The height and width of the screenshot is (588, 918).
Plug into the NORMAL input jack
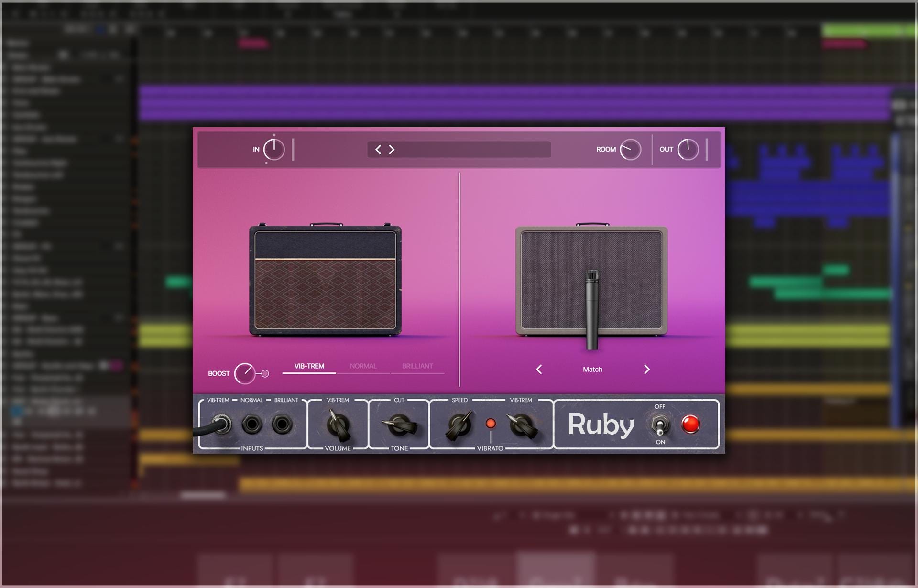(x=251, y=425)
